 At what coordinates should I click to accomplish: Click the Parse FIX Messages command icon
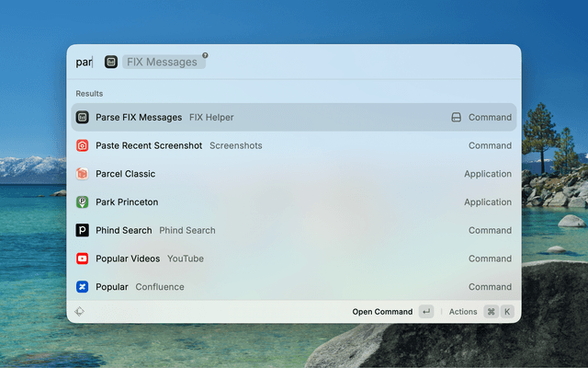click(x=82, y=118)
